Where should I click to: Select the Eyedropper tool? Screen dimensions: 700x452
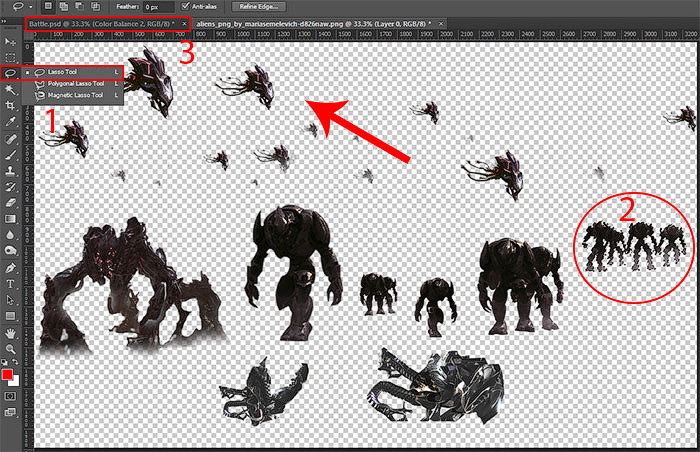pos(10,121)
